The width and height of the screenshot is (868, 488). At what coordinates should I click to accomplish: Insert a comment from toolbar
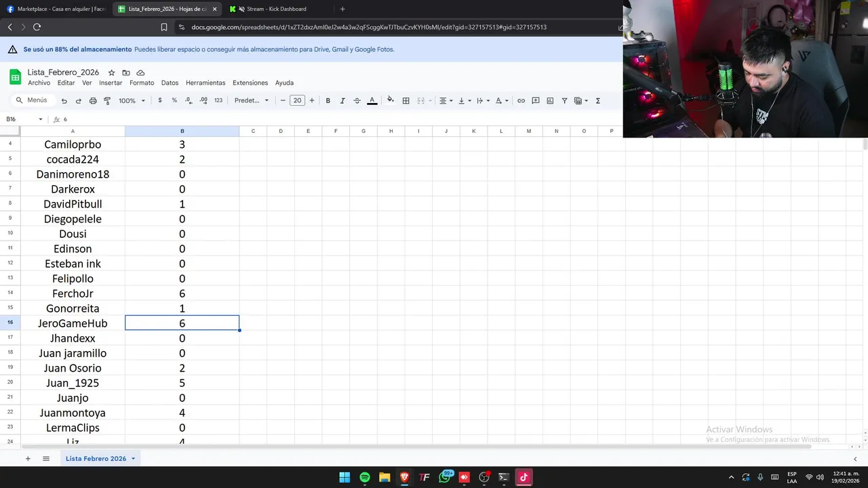[x=536, y=100]
